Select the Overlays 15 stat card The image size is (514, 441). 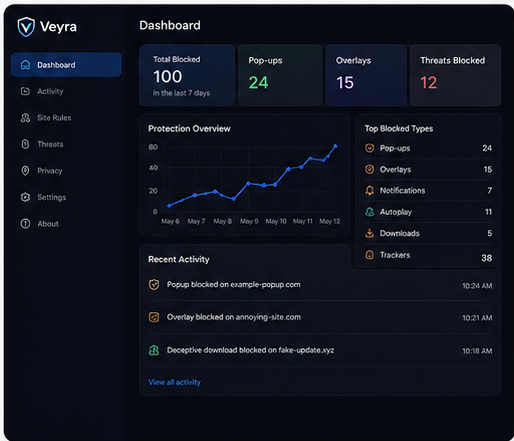pos(366,75)
